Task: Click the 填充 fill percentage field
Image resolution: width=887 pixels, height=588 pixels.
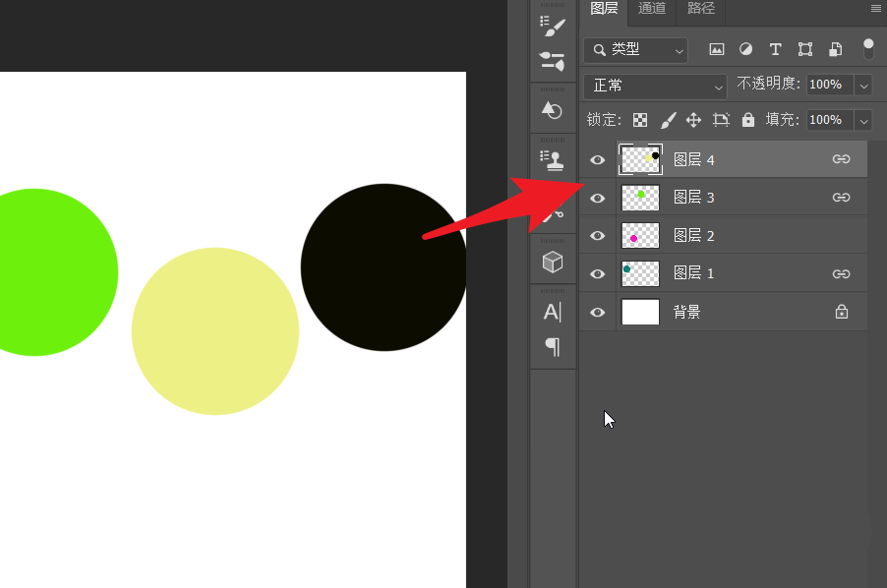Action: click(829, 120)
